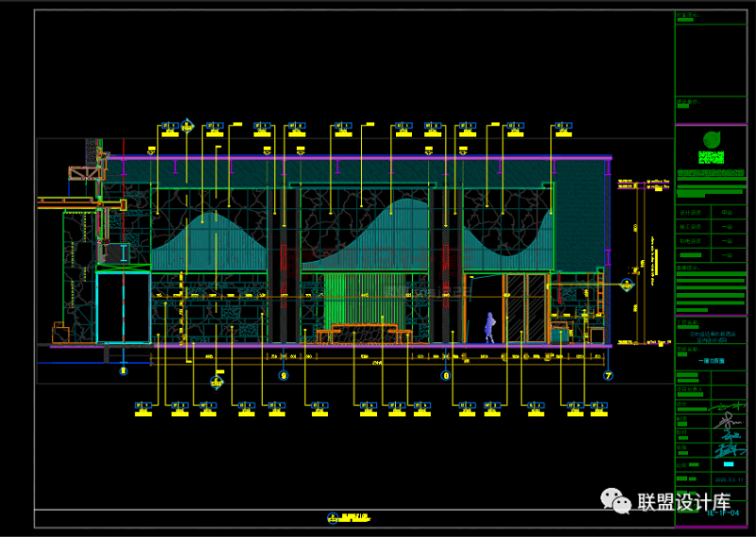Viewport: 756px width, 537px height.
Task: Select the blue human scale figure
Action: pos(490,327)
